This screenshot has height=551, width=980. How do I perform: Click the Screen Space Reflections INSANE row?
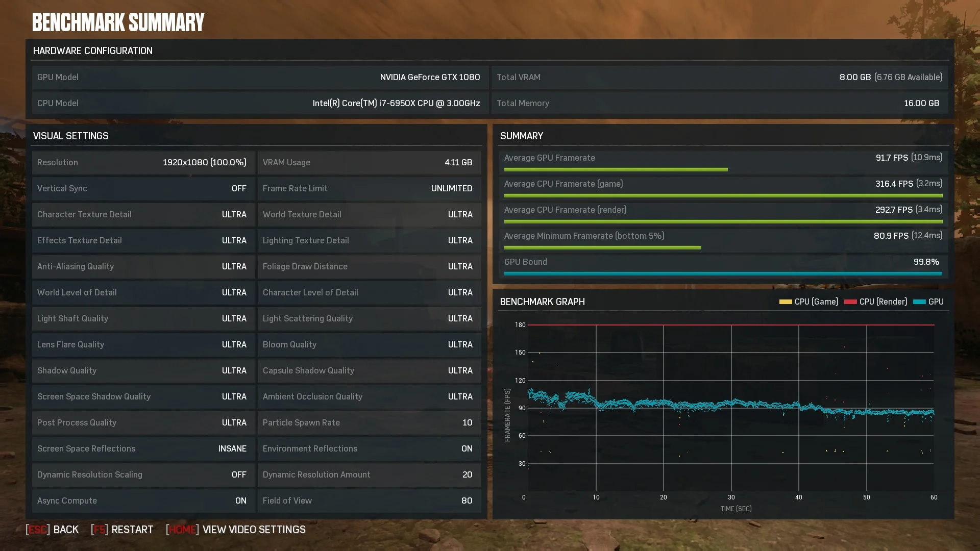pos(143,449)
